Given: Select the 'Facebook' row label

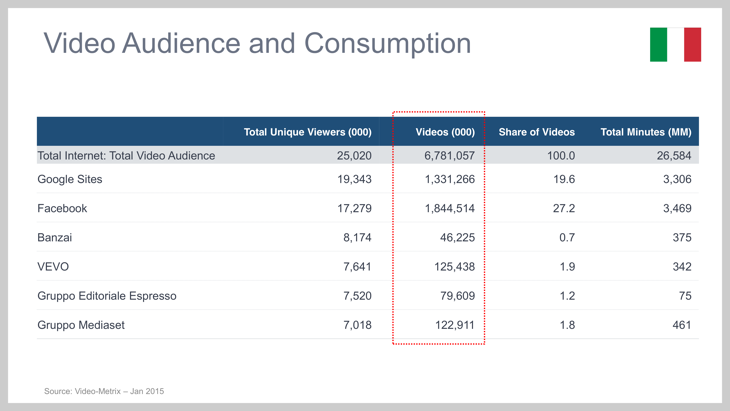Looking at the screenshot, I should 62,208.
